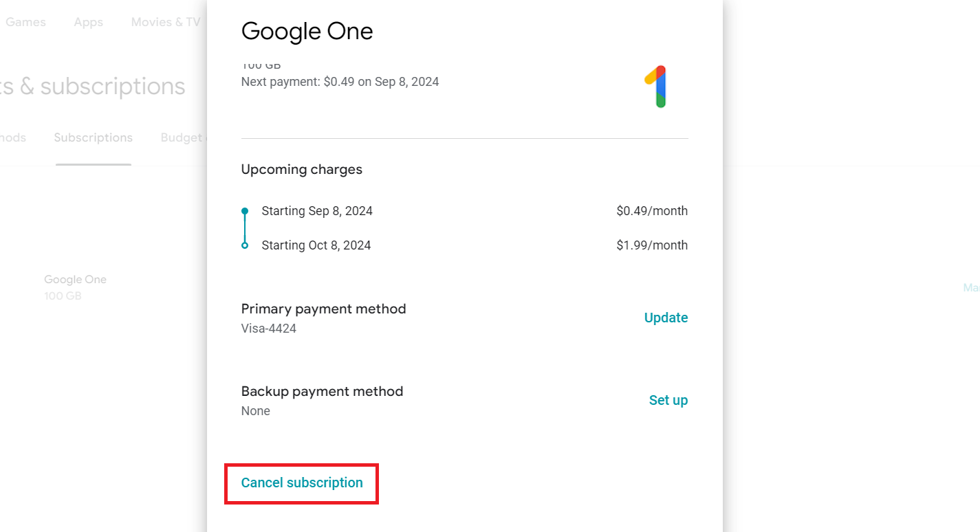Set up a backup payment method
The height and width of the screenshot is (532, 980).
668,400
